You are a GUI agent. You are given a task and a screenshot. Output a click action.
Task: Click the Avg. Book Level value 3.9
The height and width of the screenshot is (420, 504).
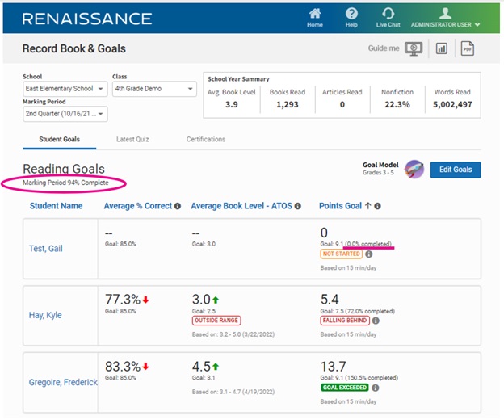click(x=232, y=105)
